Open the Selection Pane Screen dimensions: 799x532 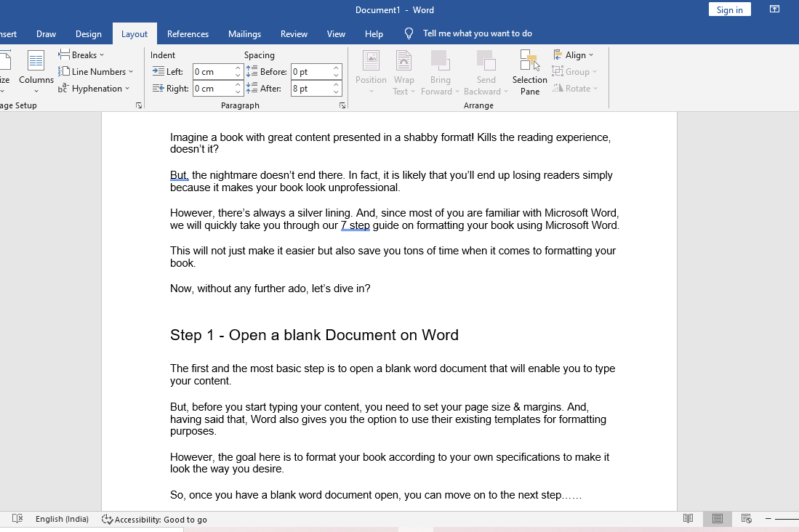529,73
